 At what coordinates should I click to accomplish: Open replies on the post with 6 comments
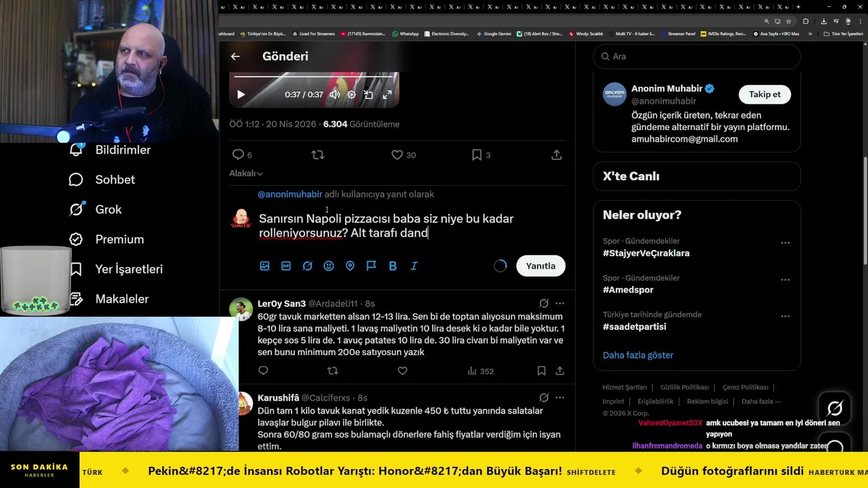[242, 155]
